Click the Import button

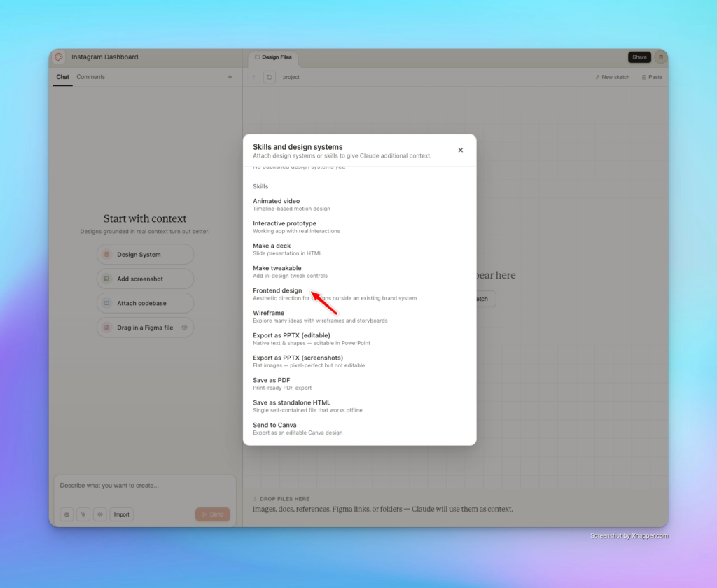(122, 514)
